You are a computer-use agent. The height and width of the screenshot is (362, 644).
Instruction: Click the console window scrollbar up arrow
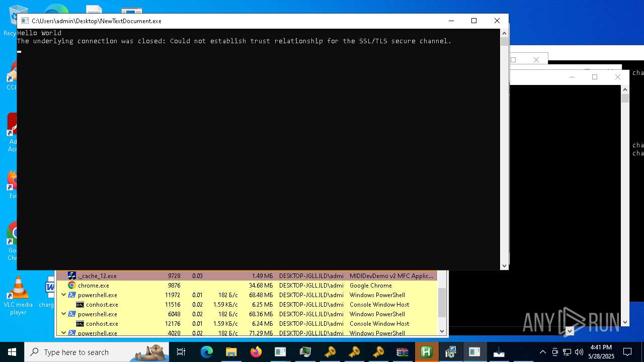click(504, 33)
